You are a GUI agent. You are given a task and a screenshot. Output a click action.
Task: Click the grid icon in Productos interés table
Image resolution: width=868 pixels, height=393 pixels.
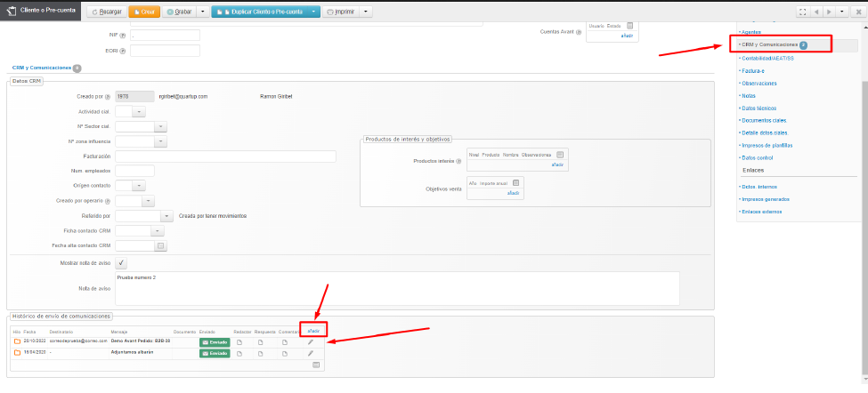pos(559,156)
